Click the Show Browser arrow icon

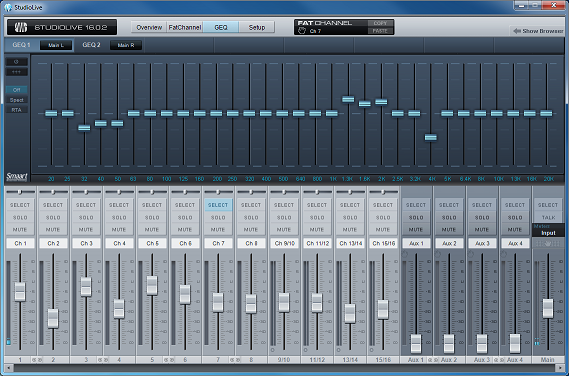click(517, 31)
